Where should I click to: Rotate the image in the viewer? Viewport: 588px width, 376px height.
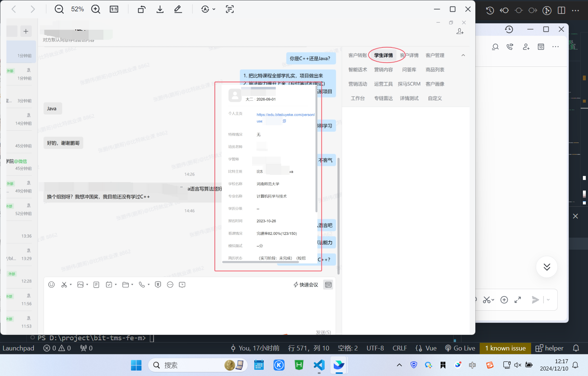click(142, 9)
